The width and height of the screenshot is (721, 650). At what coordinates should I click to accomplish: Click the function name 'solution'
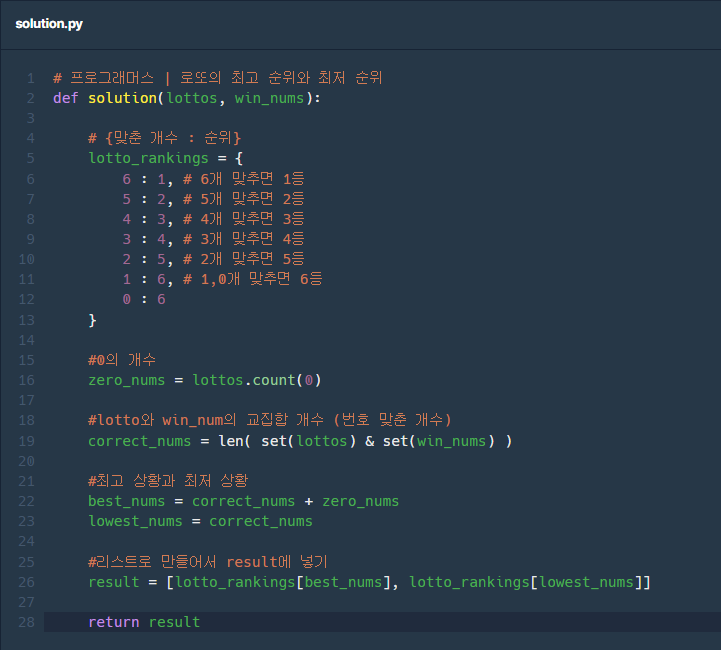click(122, 98)
